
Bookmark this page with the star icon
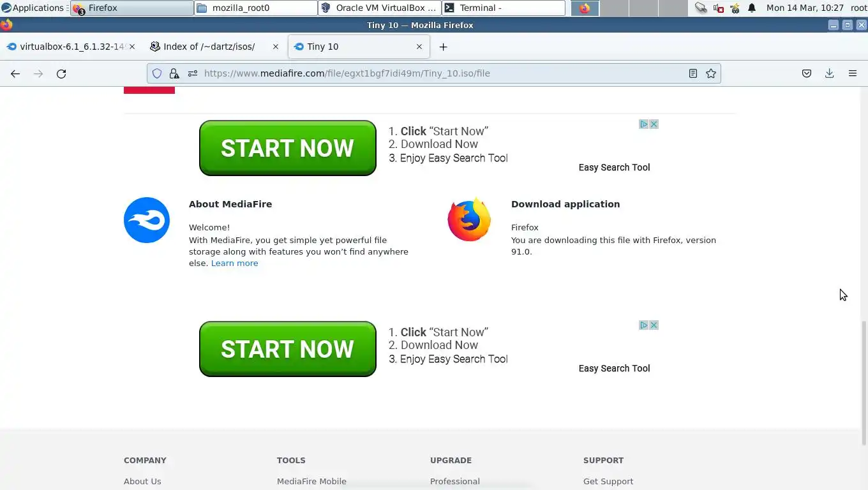click(710, 73)
